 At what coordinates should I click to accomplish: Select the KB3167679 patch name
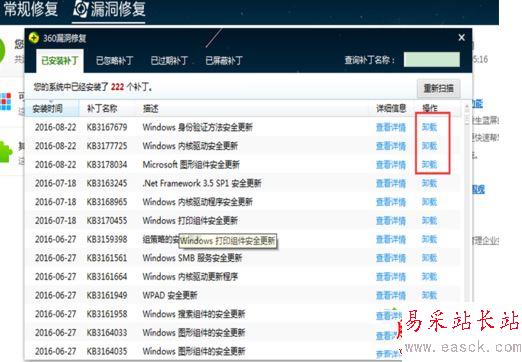point(107,127)
